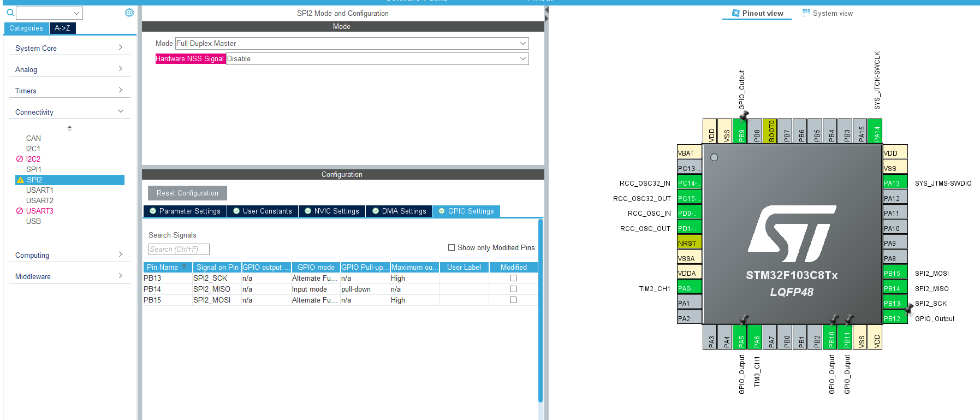Click the Signal on Pin column header
This screenshot has width=980, height=420.
coord(217,267)
